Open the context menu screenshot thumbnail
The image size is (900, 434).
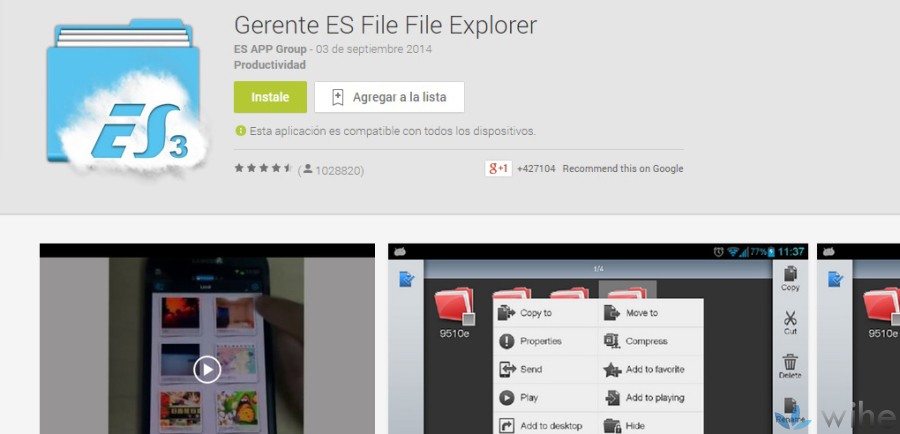point(598,339)
